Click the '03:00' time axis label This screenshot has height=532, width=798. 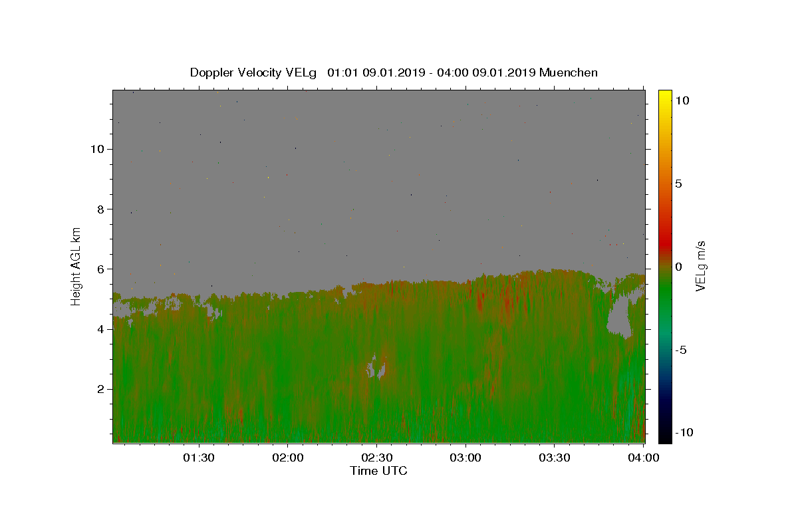465,458
